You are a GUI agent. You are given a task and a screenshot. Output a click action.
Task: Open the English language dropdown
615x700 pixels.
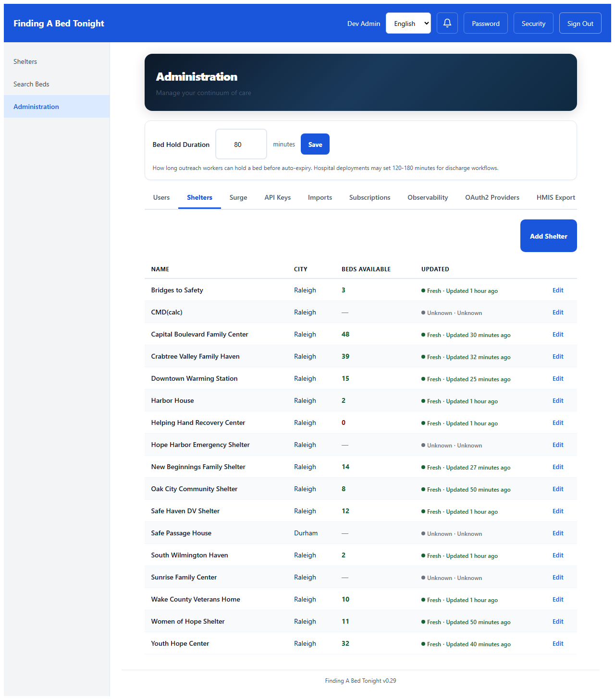click(x=408, y=23)
